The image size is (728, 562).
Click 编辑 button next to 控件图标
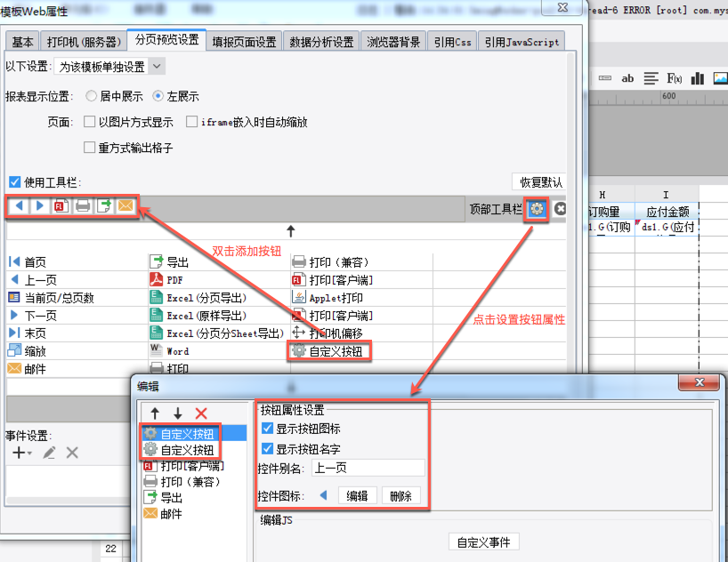[357, 496]
